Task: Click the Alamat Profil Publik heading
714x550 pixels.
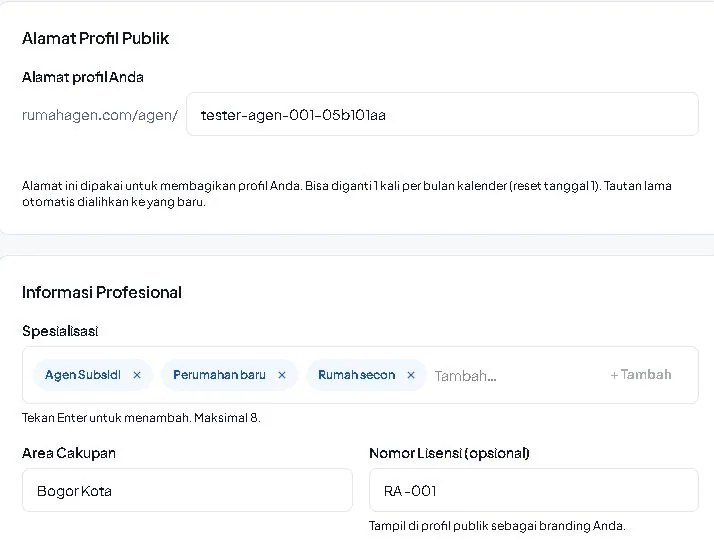Action: tap(96, 38)
